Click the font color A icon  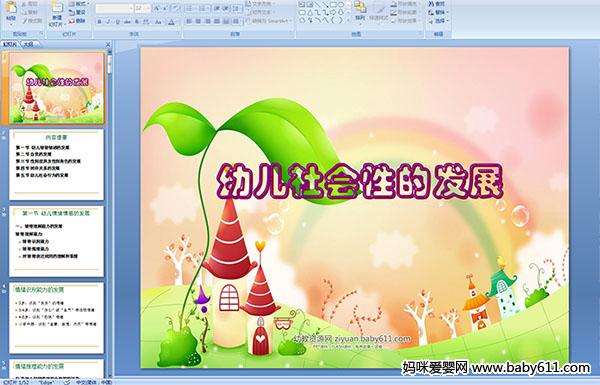pos(171,22)
